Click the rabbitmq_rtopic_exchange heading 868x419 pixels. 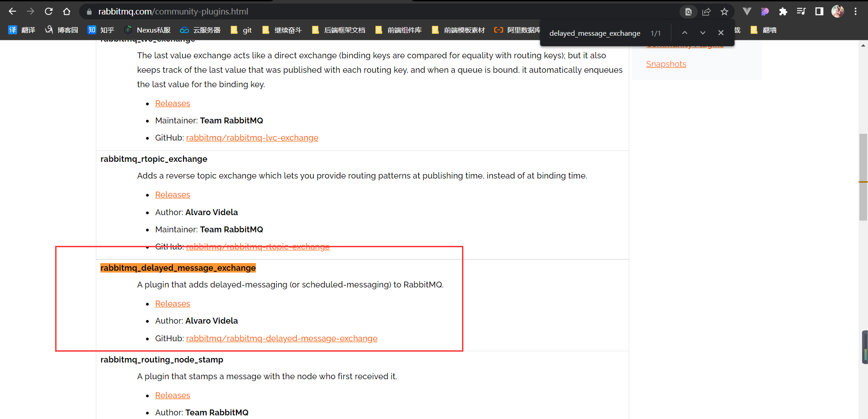point(154,159)
